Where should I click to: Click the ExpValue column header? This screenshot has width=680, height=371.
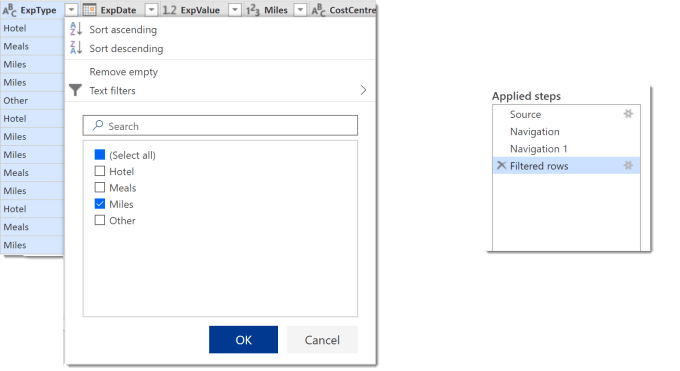coord(200,10)
